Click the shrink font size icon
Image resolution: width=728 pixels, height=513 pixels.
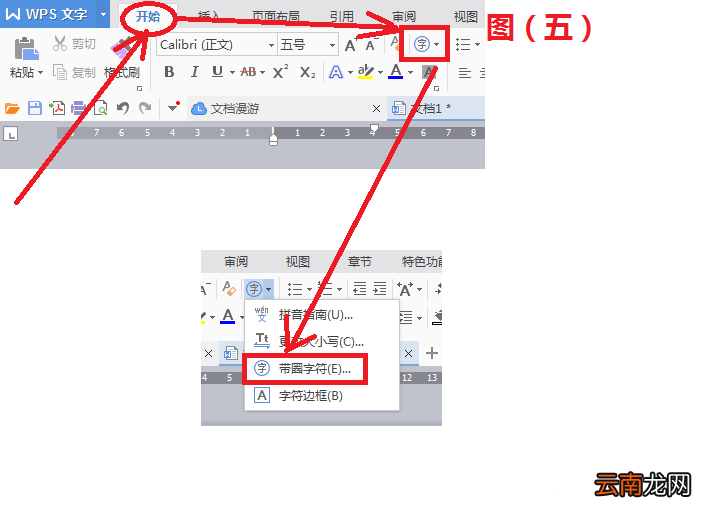pos(371,45)
